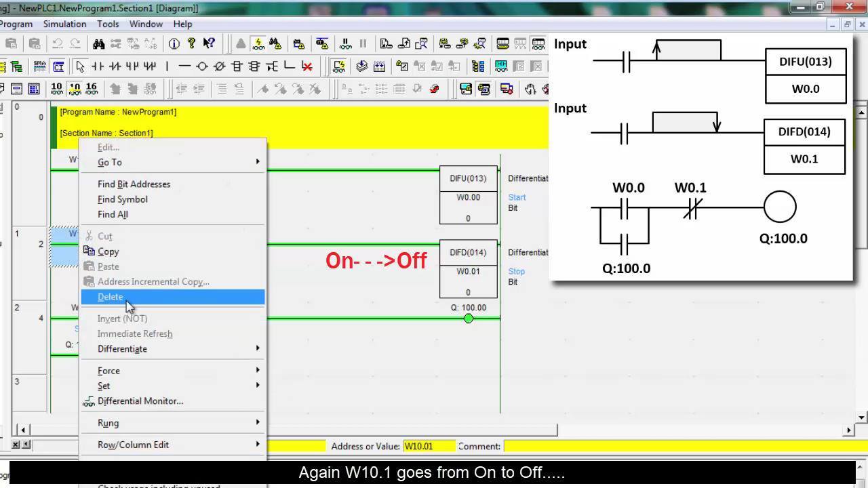The width and height of the screenshot is (868, 488).
Task: Open the About information icon
Action: [x=174, y=43]
